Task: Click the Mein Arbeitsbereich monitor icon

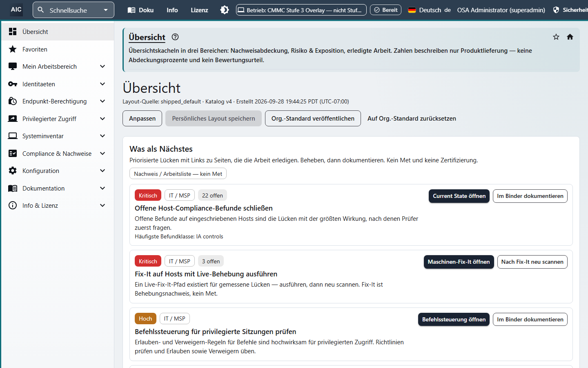Action: [13, 66]
